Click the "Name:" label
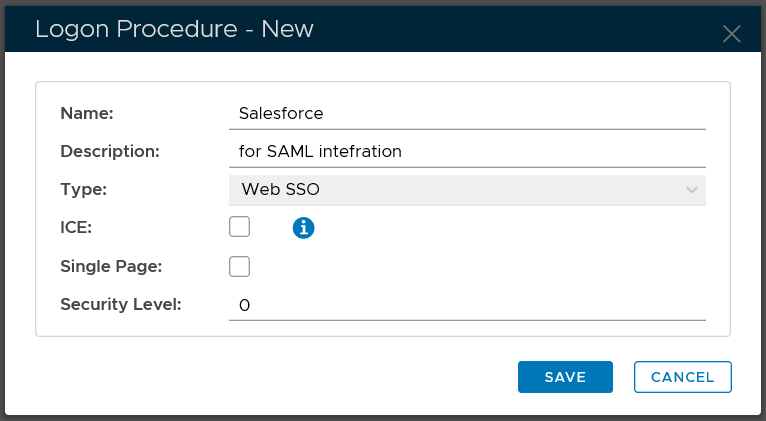This screenshot has height=421, width=766. 87,114
